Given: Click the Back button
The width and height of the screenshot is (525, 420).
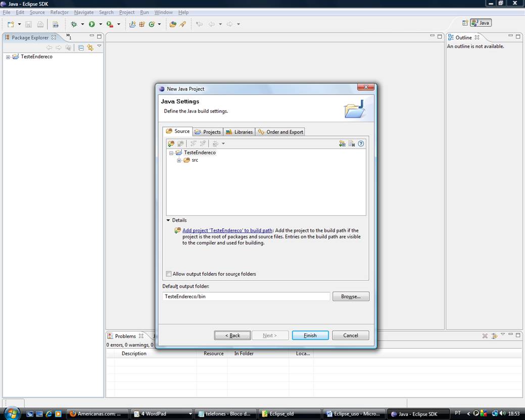Looking at the screenshot, I should click(x=232, y=335).
